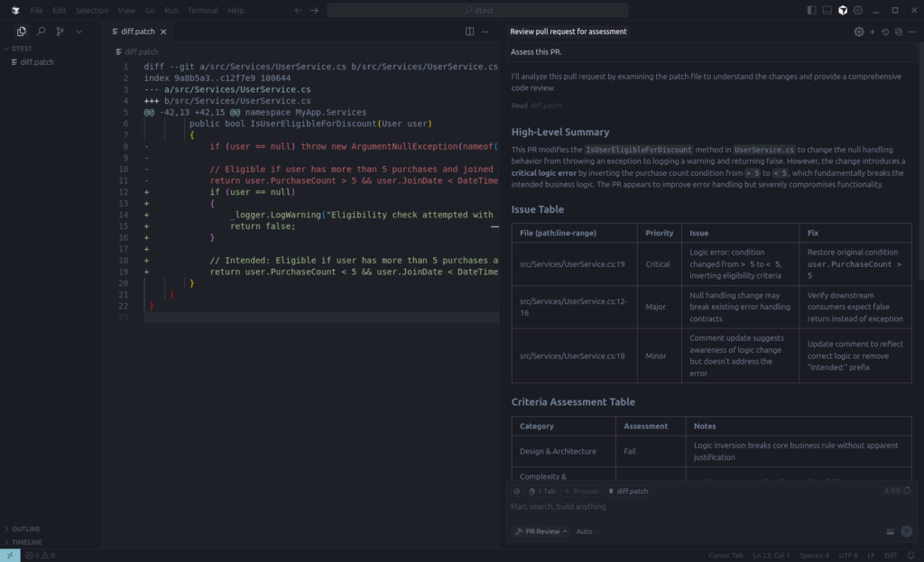Screen dimensions: 924x562
Task: Open the Terminal menu
Action: coord(202,10)
